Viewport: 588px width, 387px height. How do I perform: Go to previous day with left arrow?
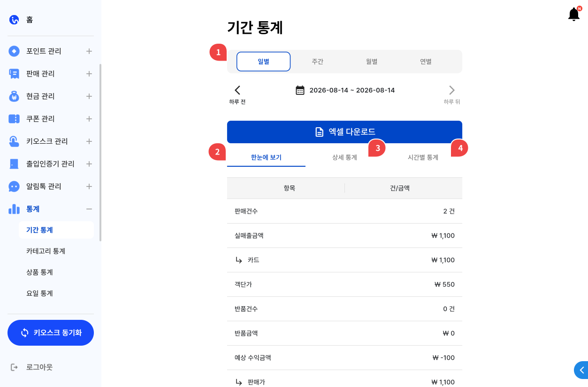(237, 90)
